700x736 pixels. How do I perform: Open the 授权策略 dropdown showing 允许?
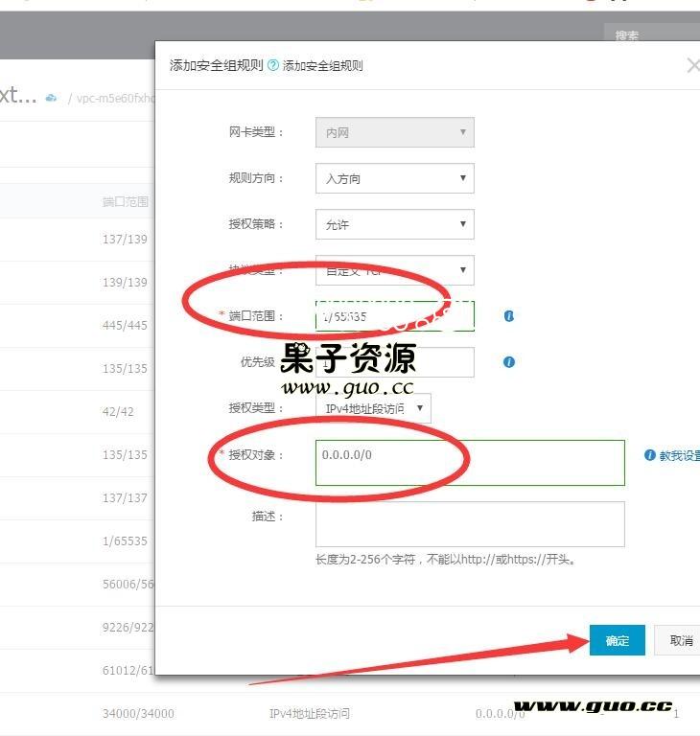coord(394,224)
